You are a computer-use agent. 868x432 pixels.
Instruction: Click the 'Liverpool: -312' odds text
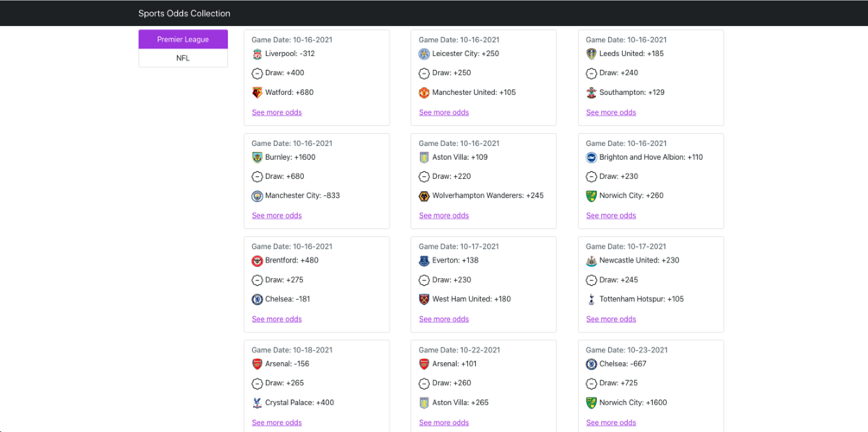290,54
